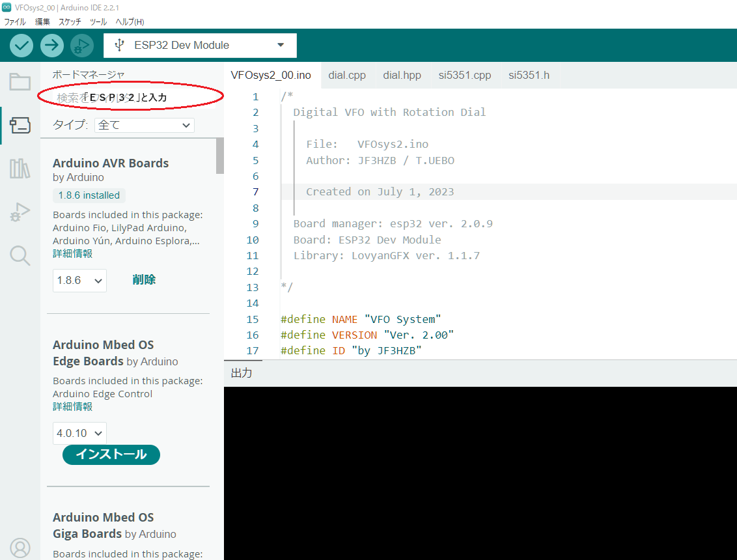This screenshot has height=560, width=737.
Task: Click the Arduino IDE title bar logo
Action: 7,7
